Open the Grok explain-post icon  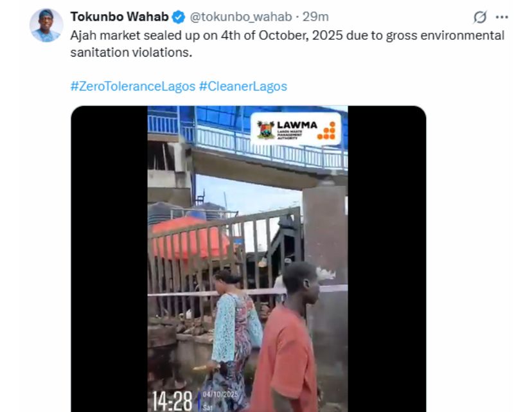click(480, 17)
